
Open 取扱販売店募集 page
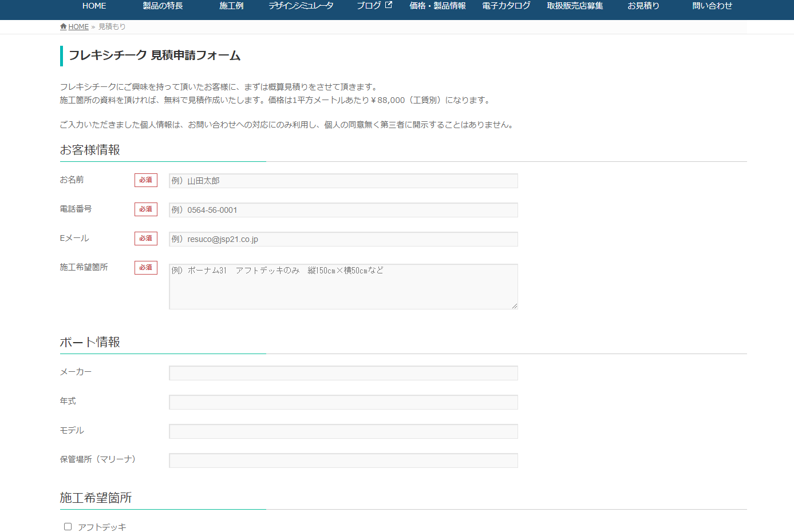pos(575,6)
